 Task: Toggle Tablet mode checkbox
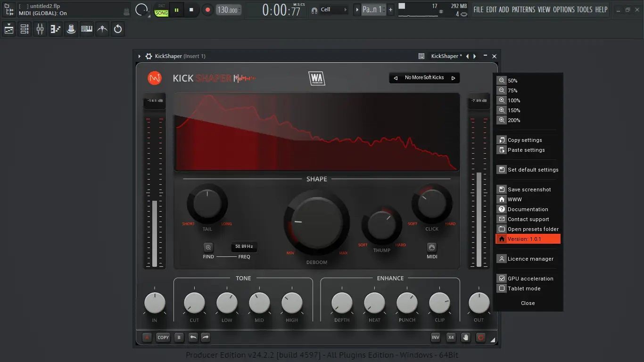pyautogui.click(x=502, y=288)
